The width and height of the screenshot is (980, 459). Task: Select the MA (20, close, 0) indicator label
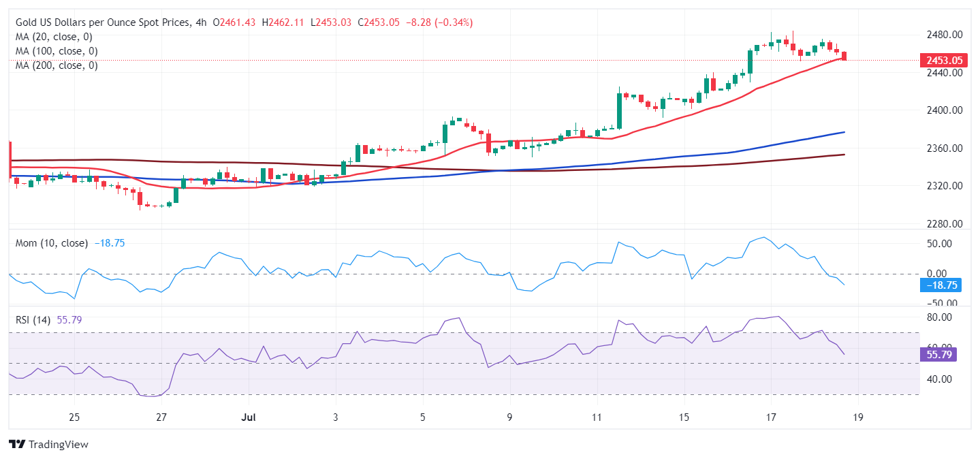[x=54, y=37]
